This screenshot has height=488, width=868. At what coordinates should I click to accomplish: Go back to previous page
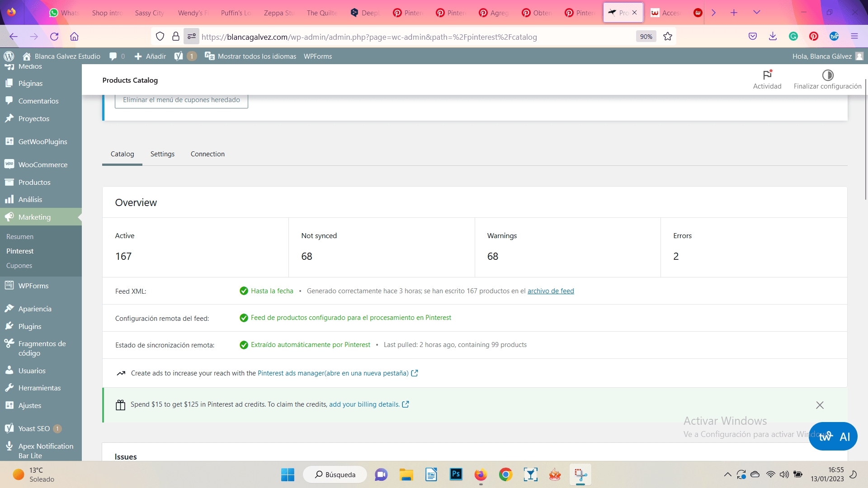pyautogui.click(x=14, y=37)
